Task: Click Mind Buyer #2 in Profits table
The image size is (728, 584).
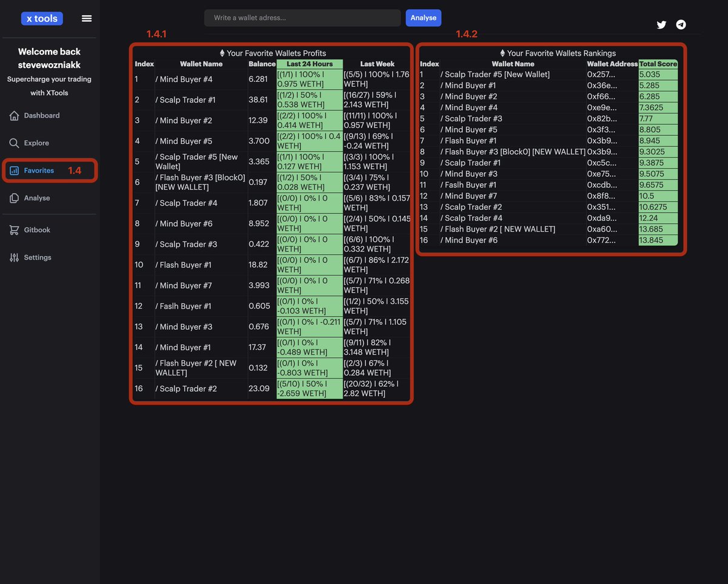Action: (184, 121)
